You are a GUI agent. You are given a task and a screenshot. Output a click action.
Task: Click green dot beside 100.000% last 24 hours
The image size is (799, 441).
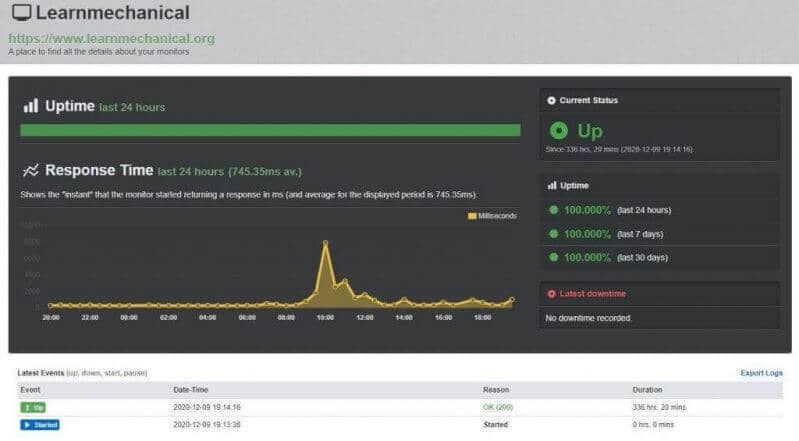click(x=553, y=210)
